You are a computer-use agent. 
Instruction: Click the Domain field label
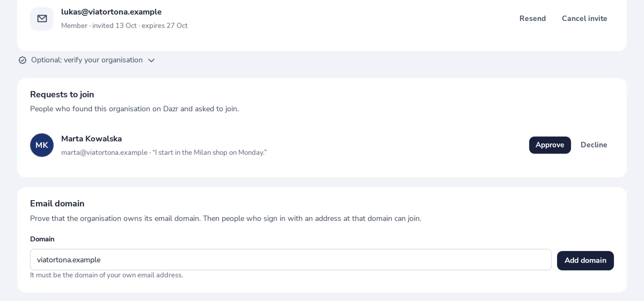tap(42, 239)
